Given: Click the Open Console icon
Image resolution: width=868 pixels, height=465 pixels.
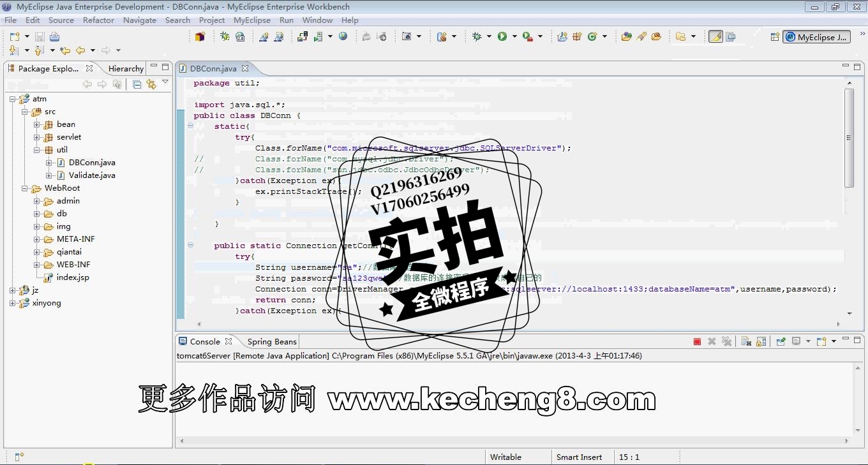Looking at the screenshot, I should point(821,342).
